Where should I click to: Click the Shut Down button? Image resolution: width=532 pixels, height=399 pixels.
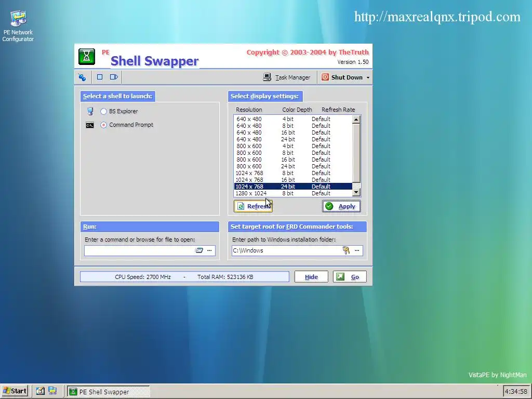[342, 77]
